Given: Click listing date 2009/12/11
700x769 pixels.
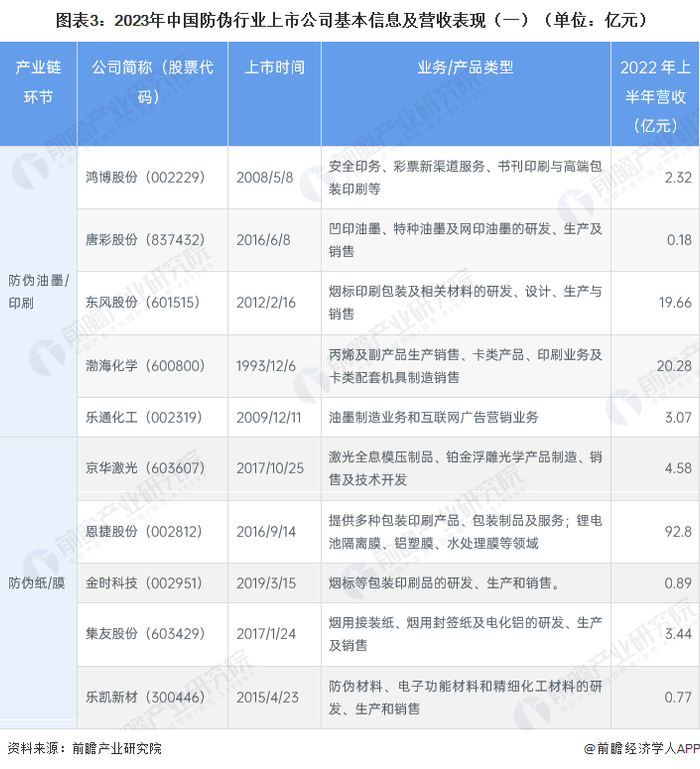Looking at the screenshot, I should tap(269, 417).
